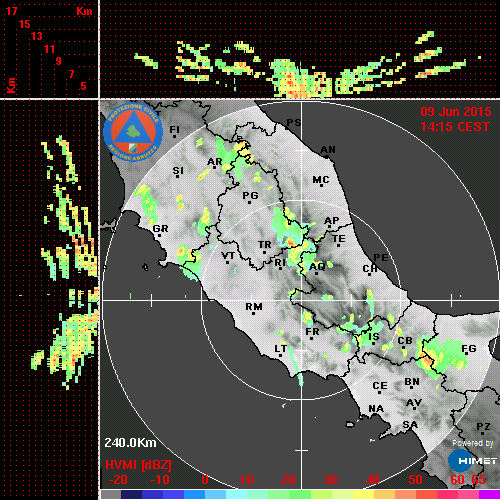Click the GR city label
500x500 pixels.
coord(161,229)
